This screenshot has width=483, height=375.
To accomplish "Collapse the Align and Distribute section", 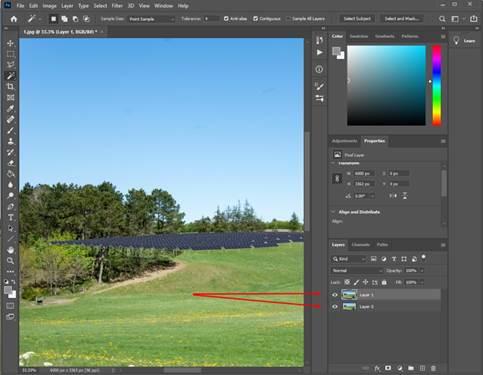I will (333, 212).
